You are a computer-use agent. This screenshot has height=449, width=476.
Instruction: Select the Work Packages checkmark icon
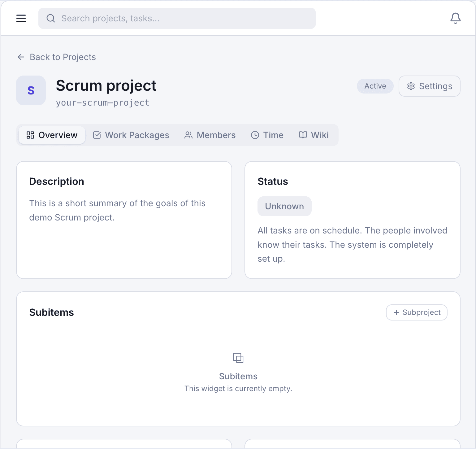coord(97,135)
